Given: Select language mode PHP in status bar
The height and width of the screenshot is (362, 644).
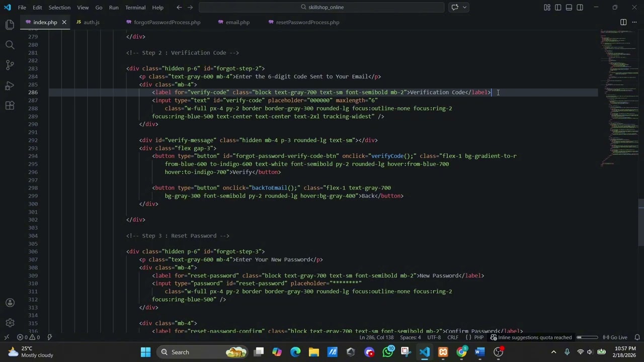Looking at the screenshot, I should pyautogui.click(x=479, y=337).
